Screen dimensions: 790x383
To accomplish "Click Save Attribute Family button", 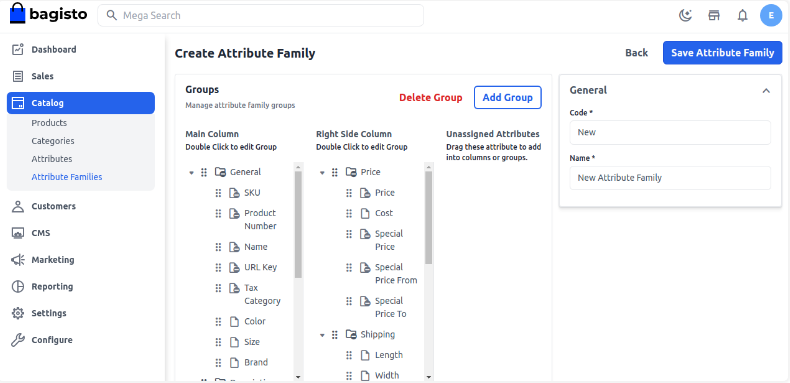I will [x=722, y=53].
